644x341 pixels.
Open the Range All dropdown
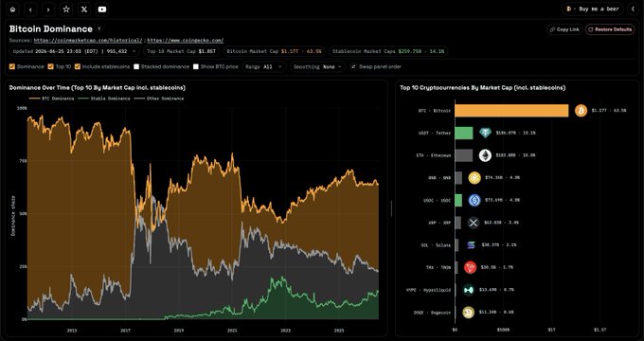click(x=263, y=66)
